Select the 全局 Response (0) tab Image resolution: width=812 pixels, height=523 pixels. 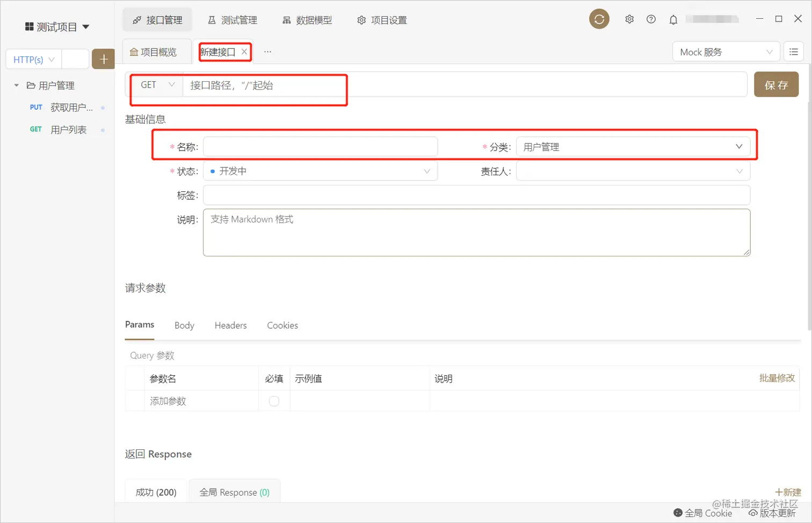pos(235,492)
